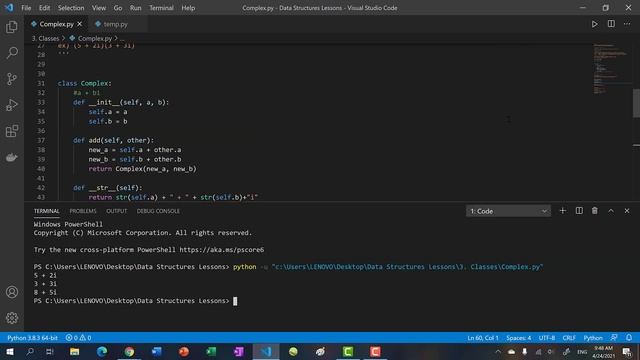
Task: Split the terminal panel
Action: pyautogui.click(x=579, y=211)
